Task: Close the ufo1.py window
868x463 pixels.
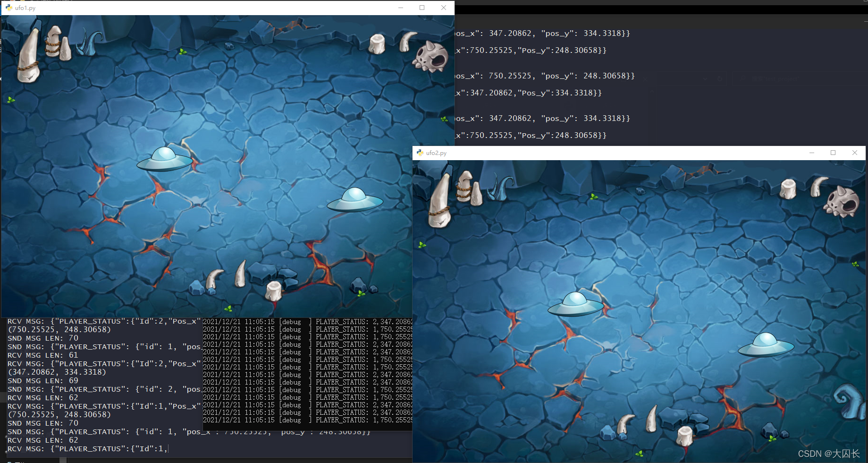Action: (x=444, y=8)
